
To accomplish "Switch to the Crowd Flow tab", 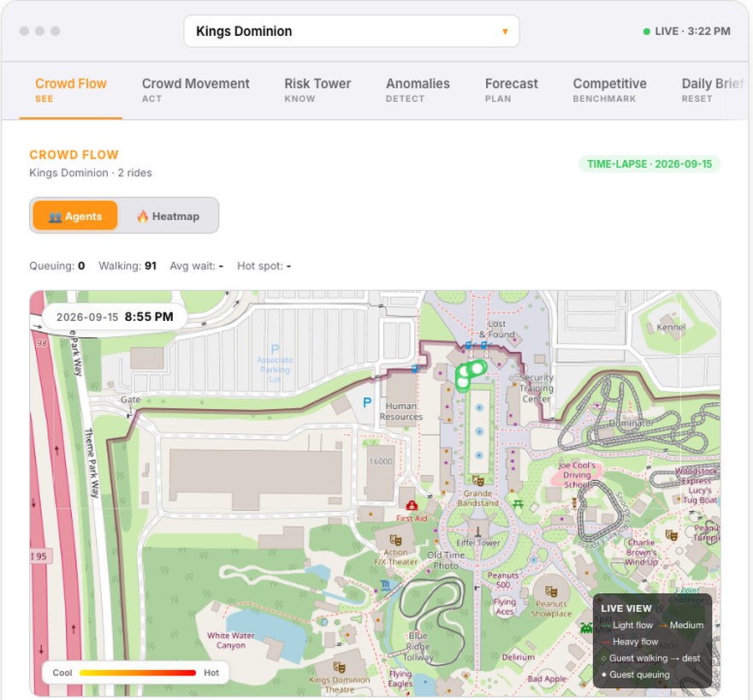I will tap(70, 90).
